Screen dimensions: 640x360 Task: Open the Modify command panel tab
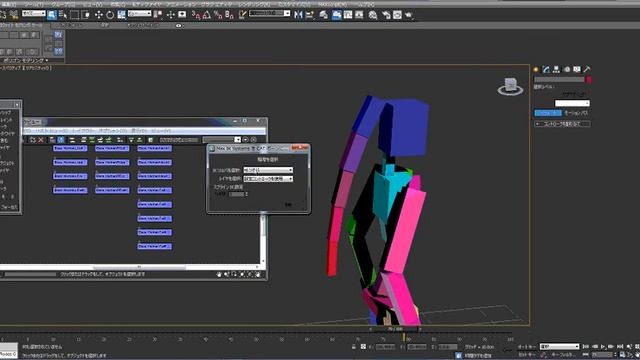(x=546, y=69)
